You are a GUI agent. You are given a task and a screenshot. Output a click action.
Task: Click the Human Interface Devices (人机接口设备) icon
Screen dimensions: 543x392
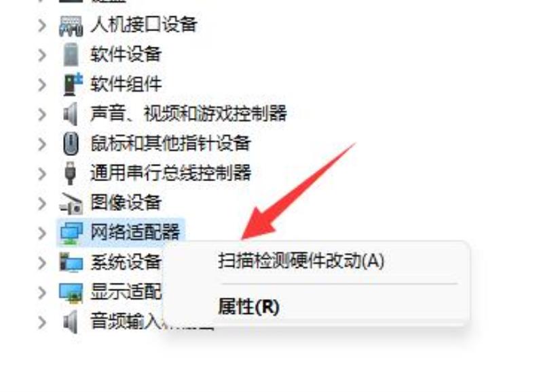pyautogui.click(x=71, y=26)
